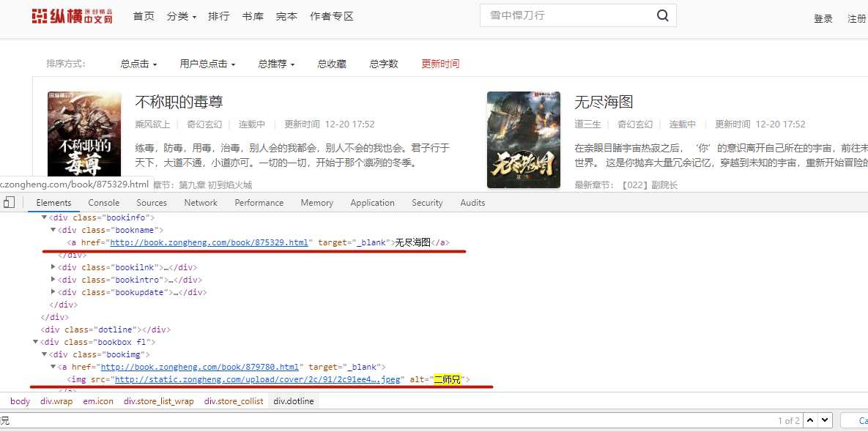Click the book/879780.html href link
Viewport: 868px width, 432px height.
coord(200,367)
